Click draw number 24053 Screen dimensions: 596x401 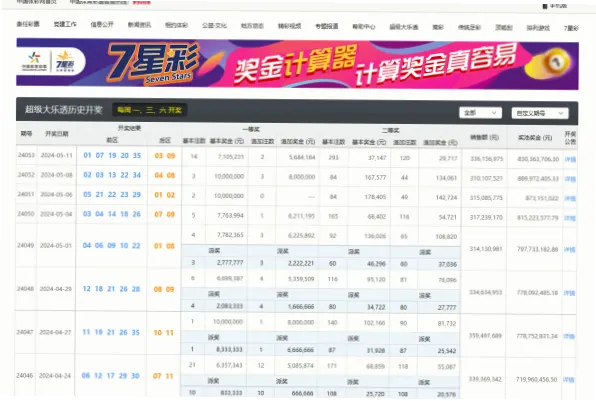point(26,155)
